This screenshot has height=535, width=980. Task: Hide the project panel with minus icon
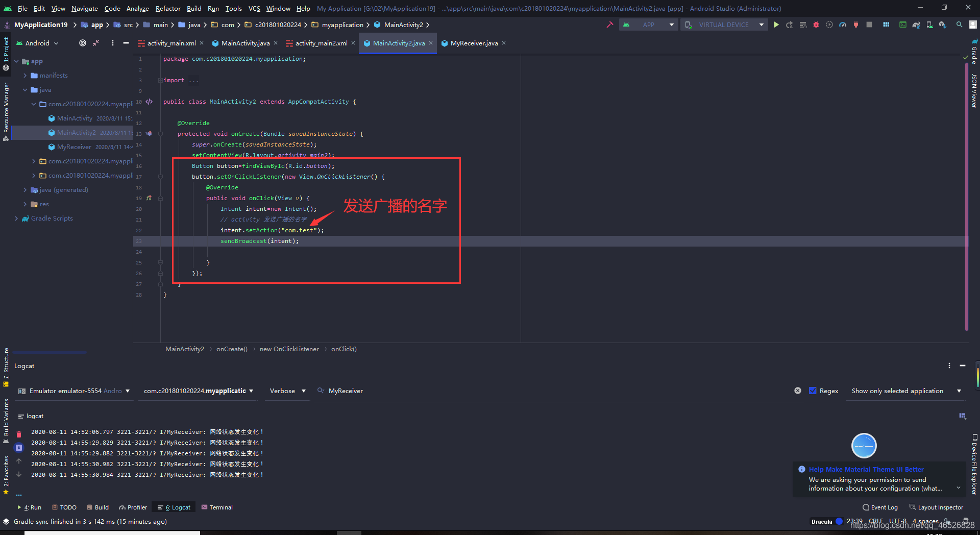tap(126, 43)
